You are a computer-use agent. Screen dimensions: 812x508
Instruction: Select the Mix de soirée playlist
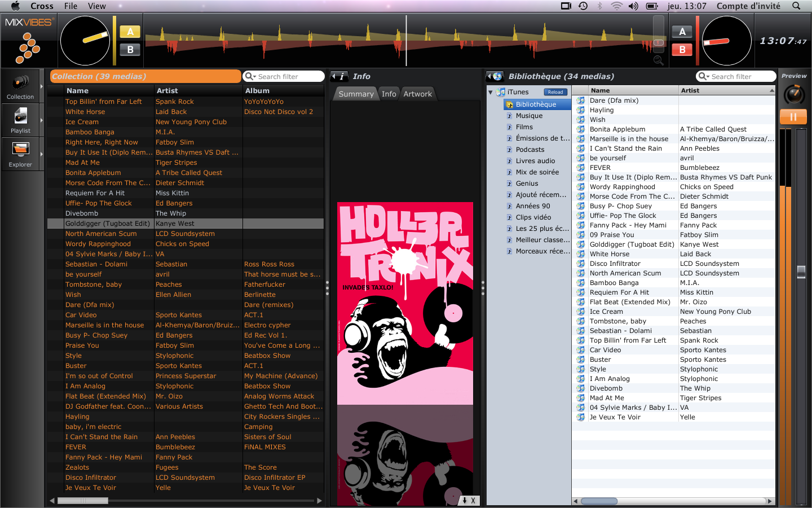537,172
